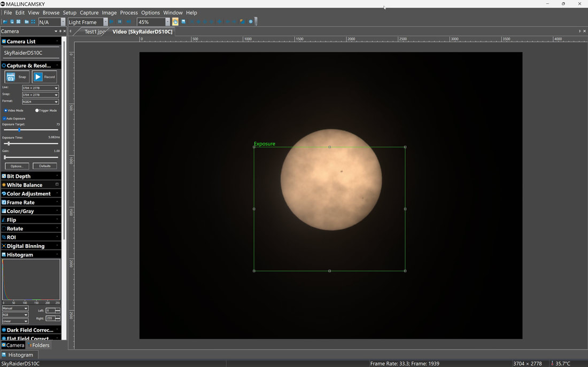This screenshot has height=367, width=588.
Task: Click the Camera List header icon
Action: [x=4, y=41]
